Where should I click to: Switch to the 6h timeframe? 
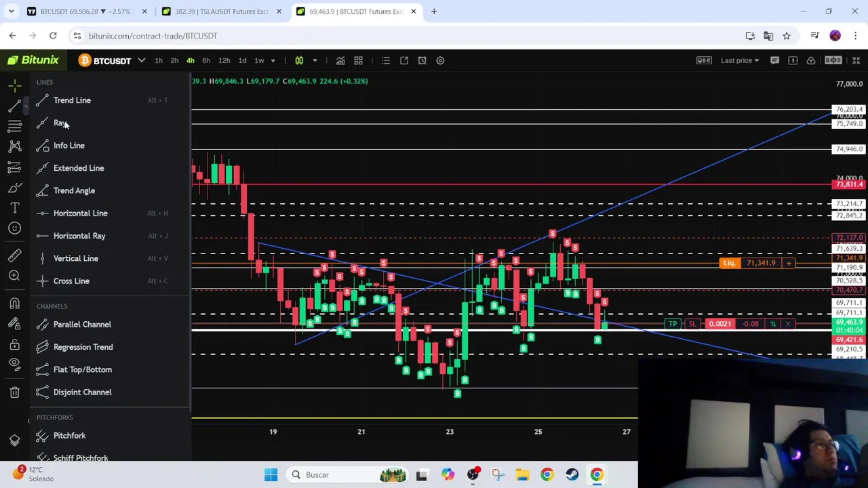206,60
